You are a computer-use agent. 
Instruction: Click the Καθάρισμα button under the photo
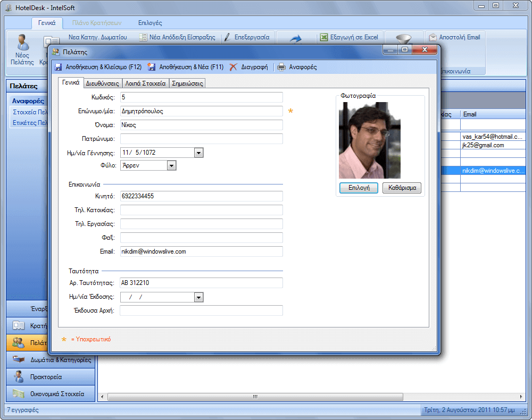click(402, 188)
